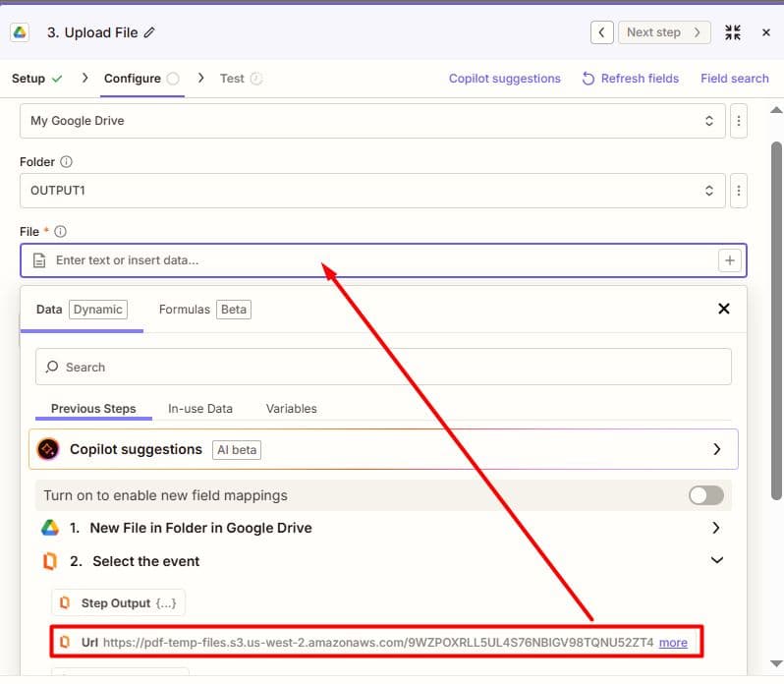Click the info icon next to Folder
The image size is (784, 684).
coord(66,161)
